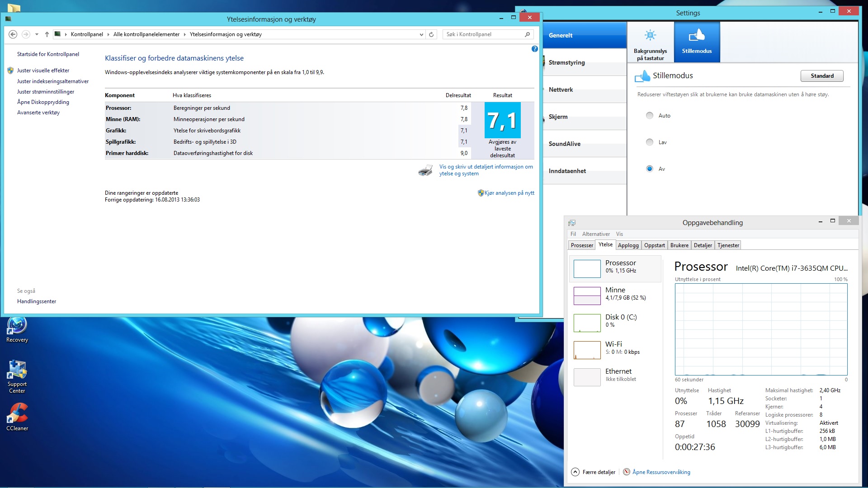Open Generelt section in Settings
The height and width of the screenshot is (488, 868).
(x=585, y=35)
